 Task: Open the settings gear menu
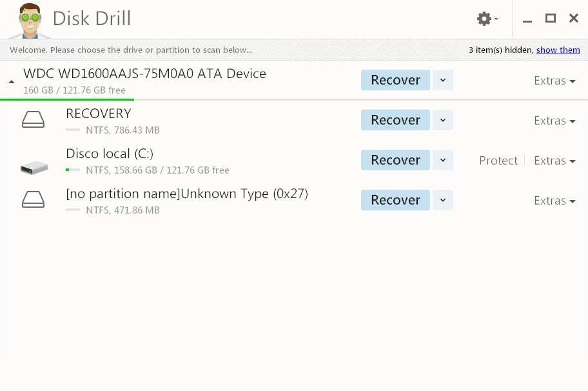[x=486, y=18]
